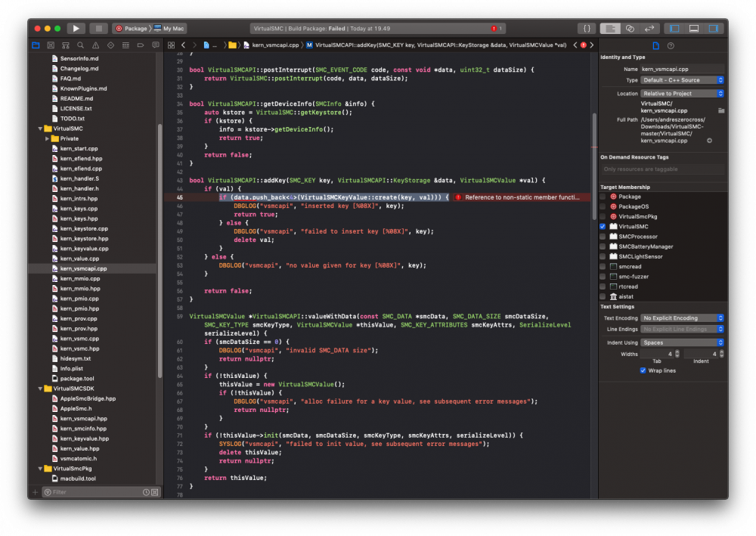
Task: Open the Indent Using dropdown
Action: (x=682, y=342)
